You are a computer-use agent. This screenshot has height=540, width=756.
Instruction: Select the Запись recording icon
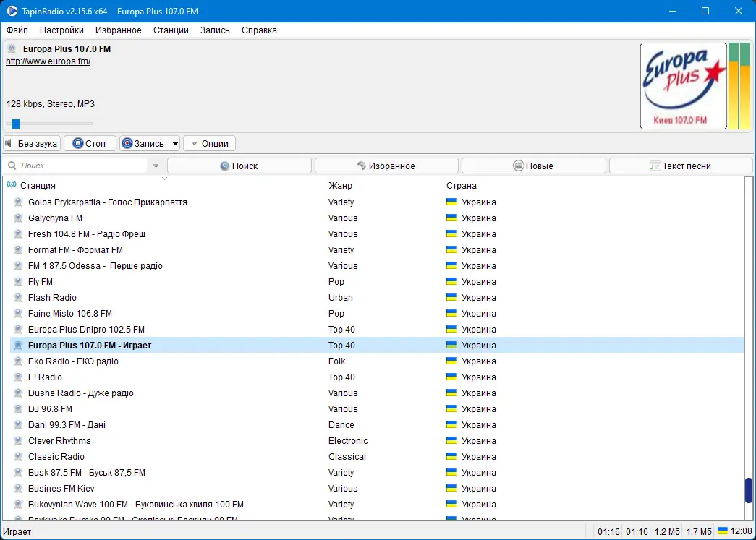coord(127,142)
